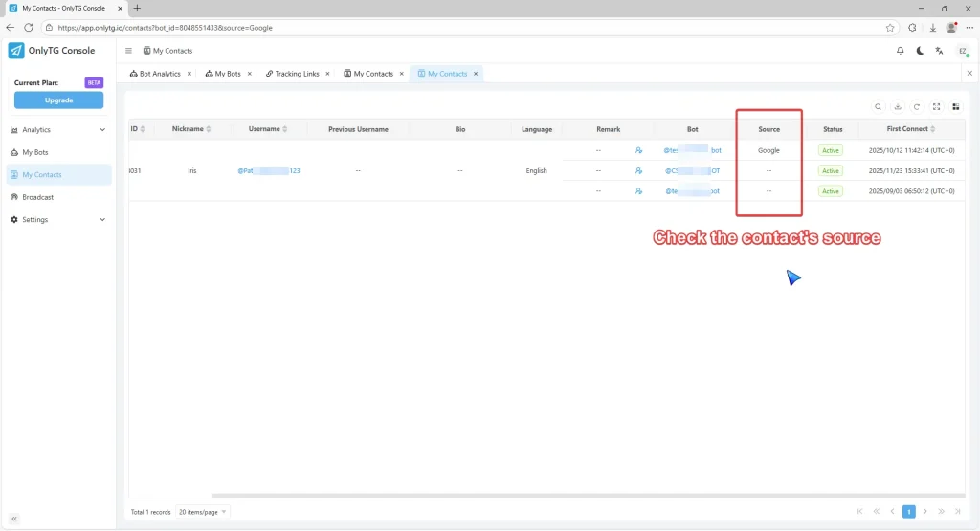Click the horizontal table scrollbar
The image size is (980, 531).
coord(588,496)
